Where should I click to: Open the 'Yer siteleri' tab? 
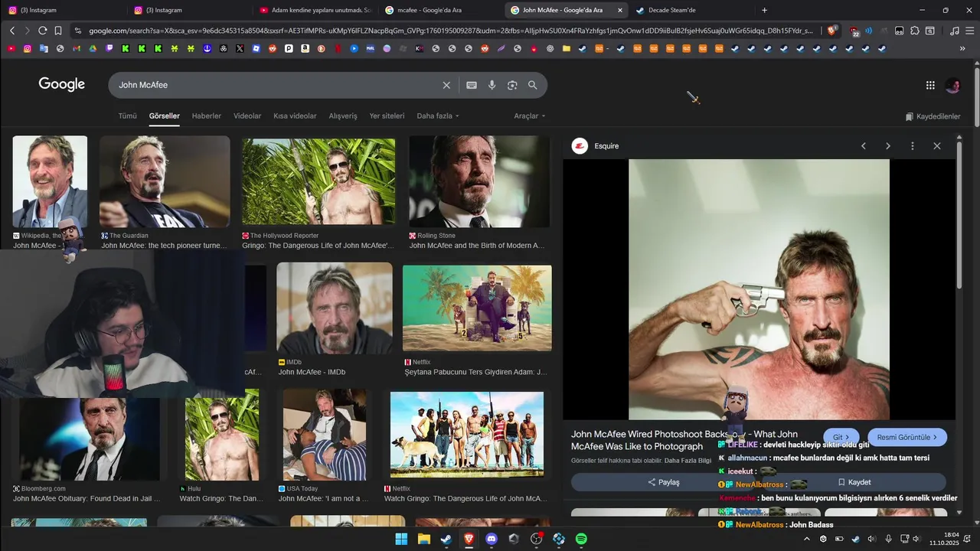tap(387, 116)
